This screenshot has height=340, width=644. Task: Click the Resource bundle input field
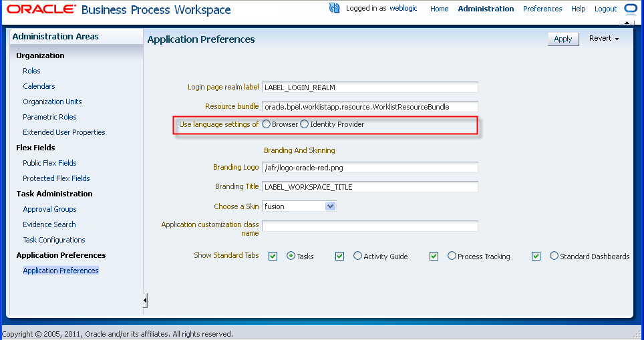369,107
